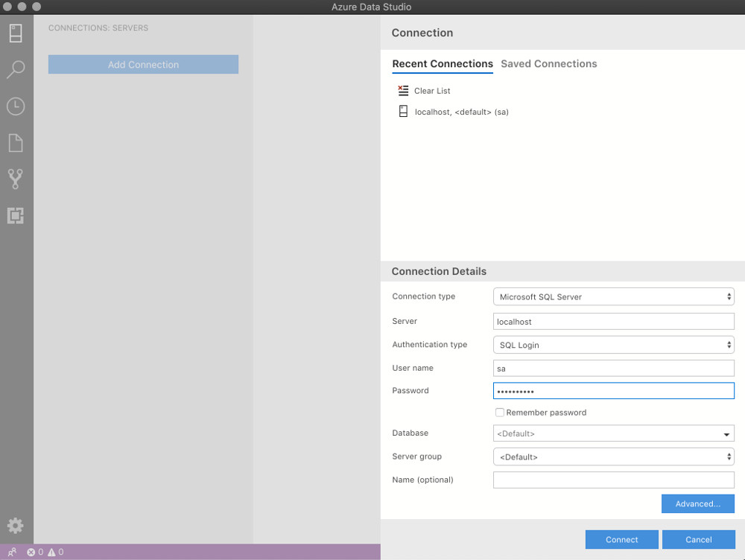Open Settings via the gear icon
The height and width of the screenshot is (560, 745).
(x=16, y=525)
